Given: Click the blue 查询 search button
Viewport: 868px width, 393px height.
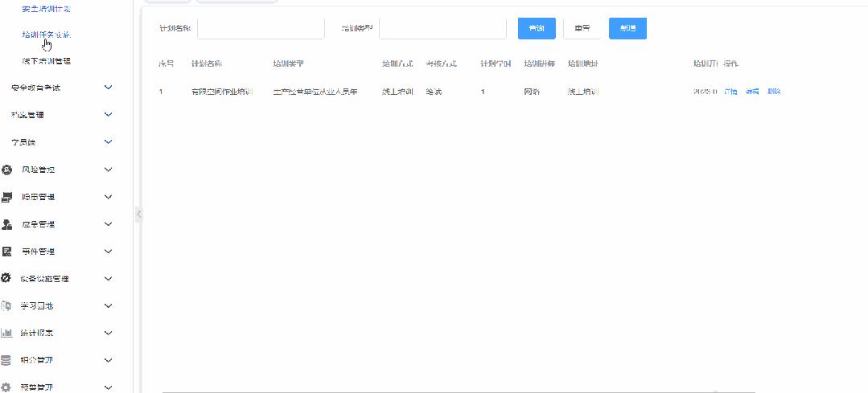Looking at the screenshot, I should point(537,28).
